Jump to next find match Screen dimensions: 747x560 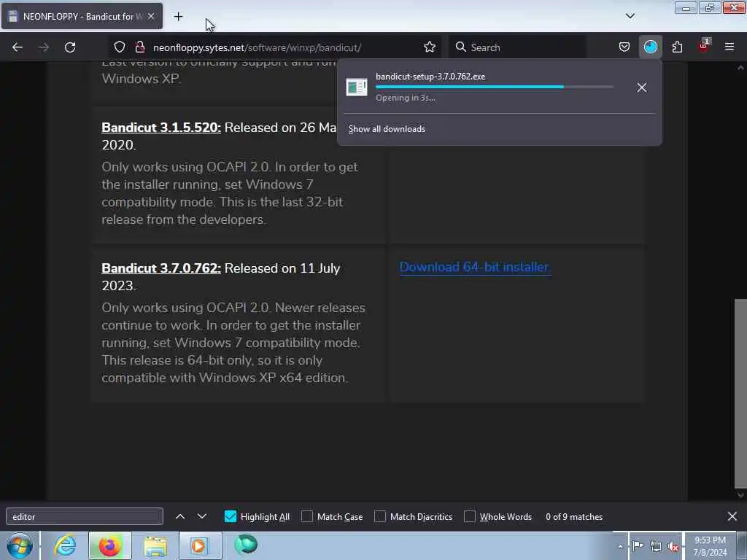coord(202,517)
